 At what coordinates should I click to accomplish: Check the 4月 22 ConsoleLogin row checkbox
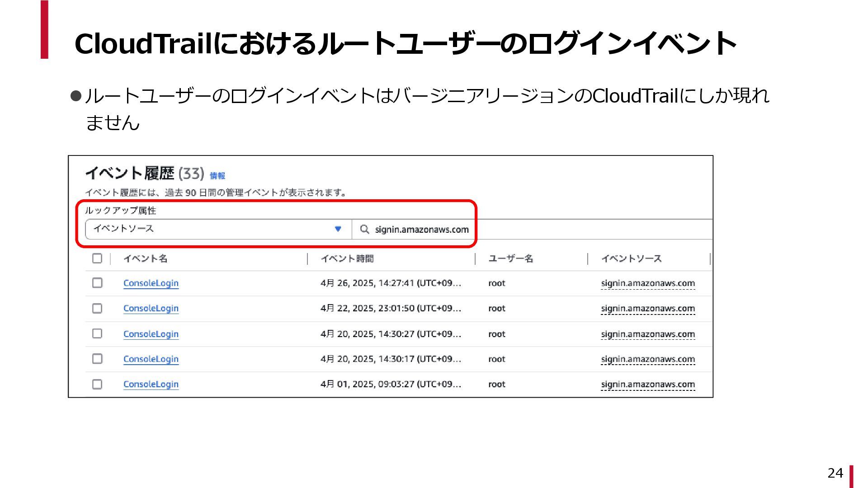97,308
